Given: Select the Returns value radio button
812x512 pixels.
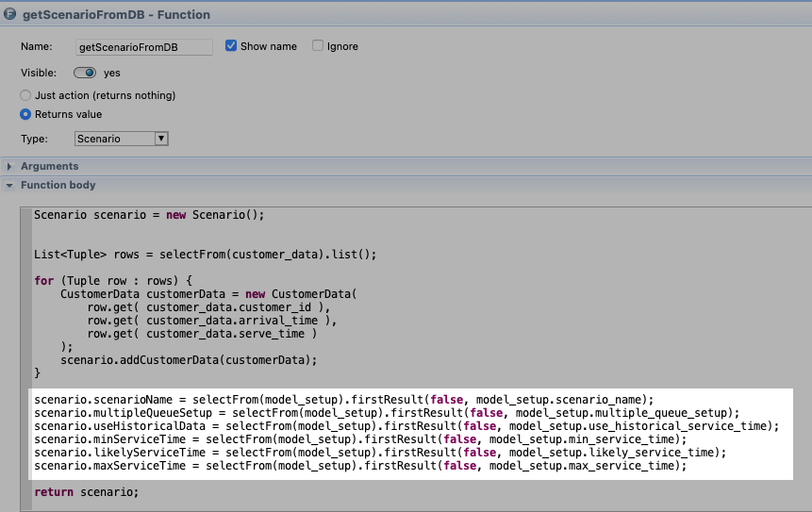Looking at the screenshot, I should [25, 114].
